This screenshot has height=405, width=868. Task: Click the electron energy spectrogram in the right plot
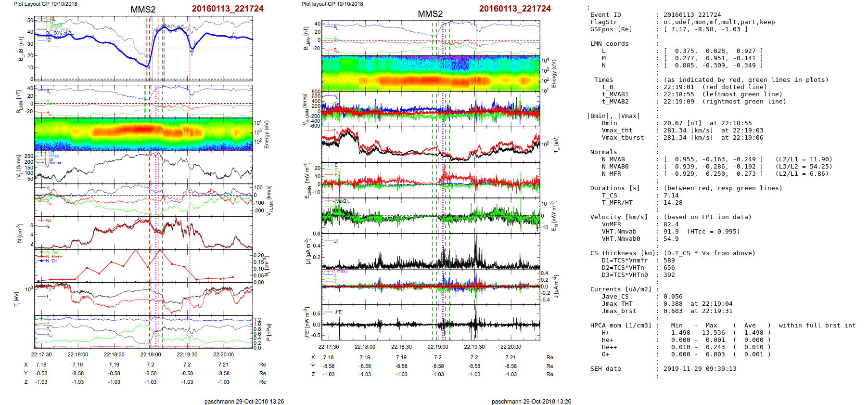(431, 73)
